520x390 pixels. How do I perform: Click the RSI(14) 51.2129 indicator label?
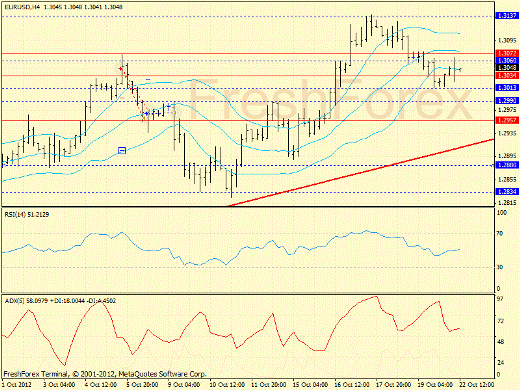click(x=27, y=215)
